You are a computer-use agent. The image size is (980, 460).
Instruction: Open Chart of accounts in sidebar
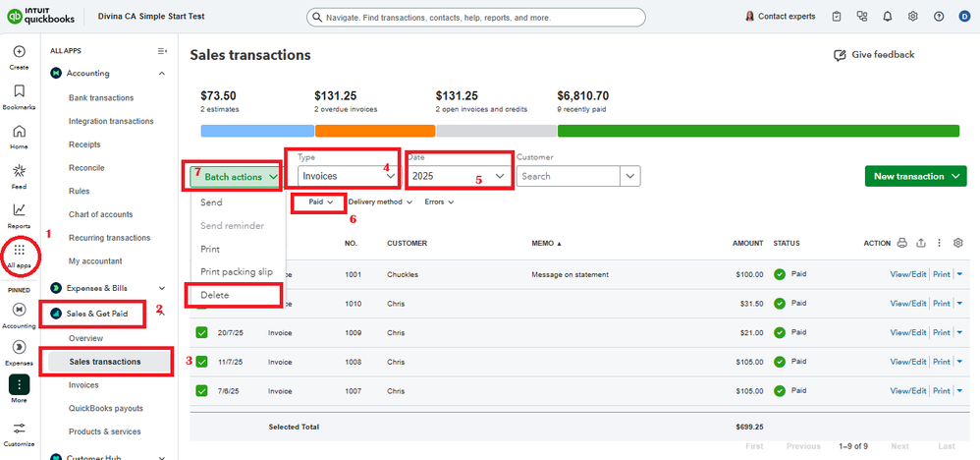pos(100,214)
